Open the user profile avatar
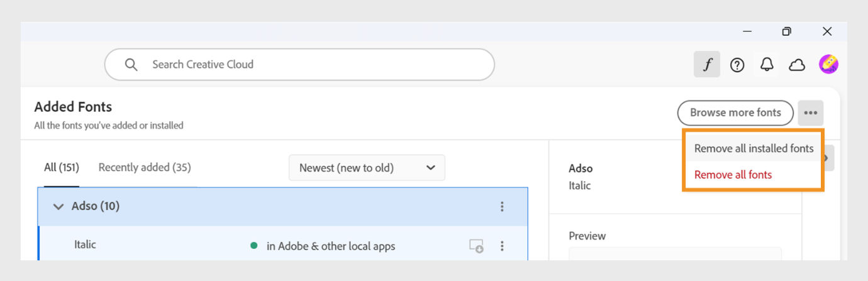The width and height of the screenshot is (868, 281). click(828, 64)
